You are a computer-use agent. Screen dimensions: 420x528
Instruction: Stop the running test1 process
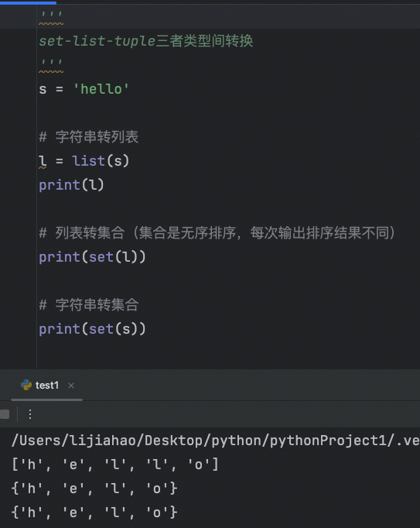[x=5, y=414]
